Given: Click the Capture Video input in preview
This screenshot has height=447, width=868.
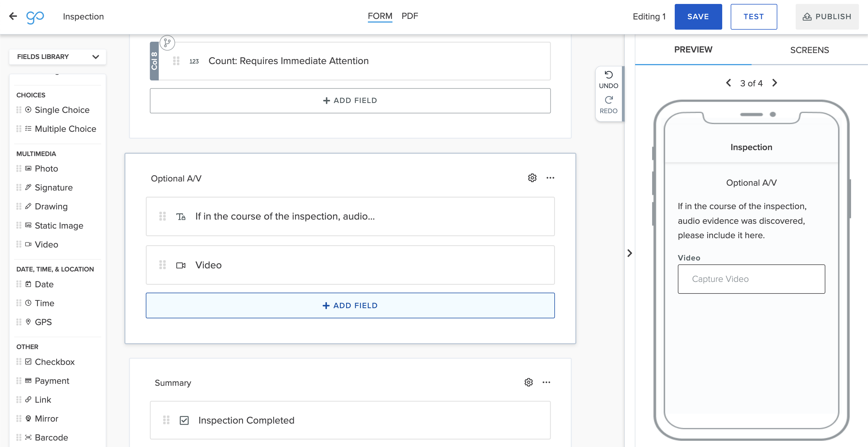Looking at the screenshot, I should pos(751,279).
